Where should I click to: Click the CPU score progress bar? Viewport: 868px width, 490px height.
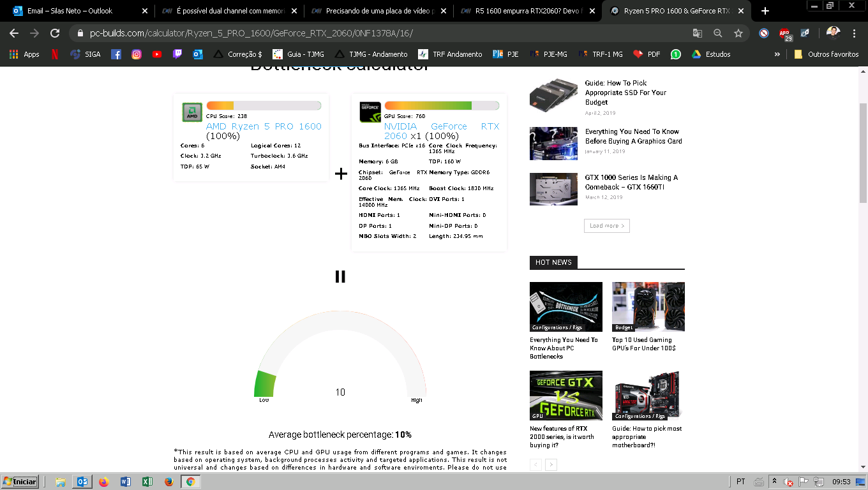click(264, 105)
